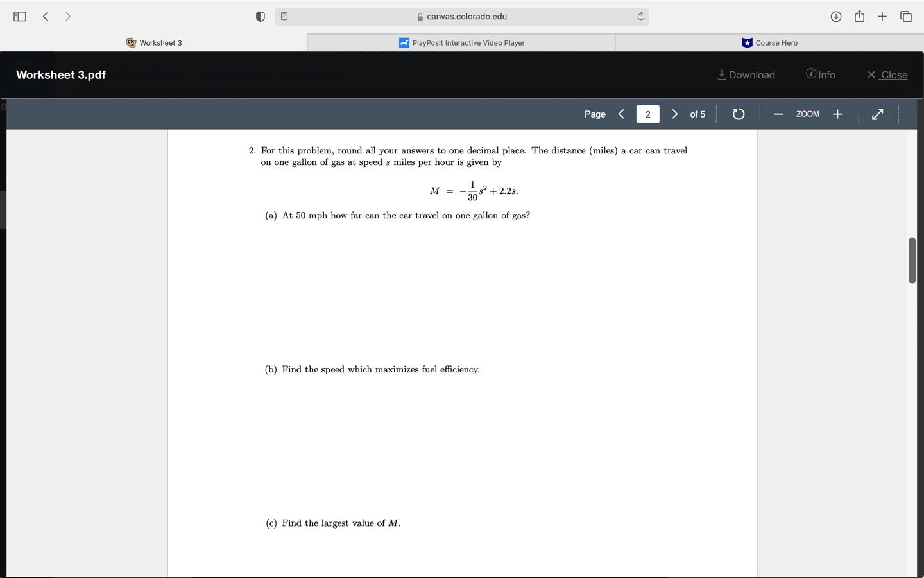Reload the page via refresh icon
924x578 pixels.
pos(640,17)
